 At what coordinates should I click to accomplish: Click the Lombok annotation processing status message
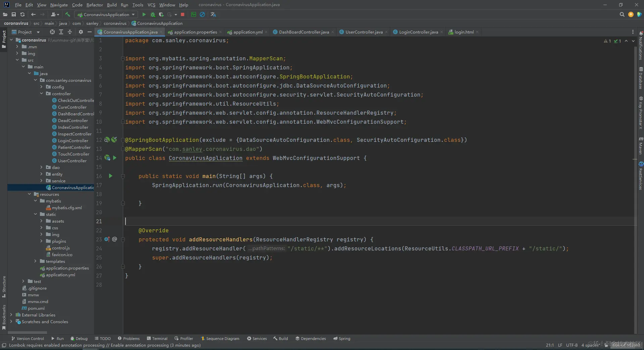105,345
